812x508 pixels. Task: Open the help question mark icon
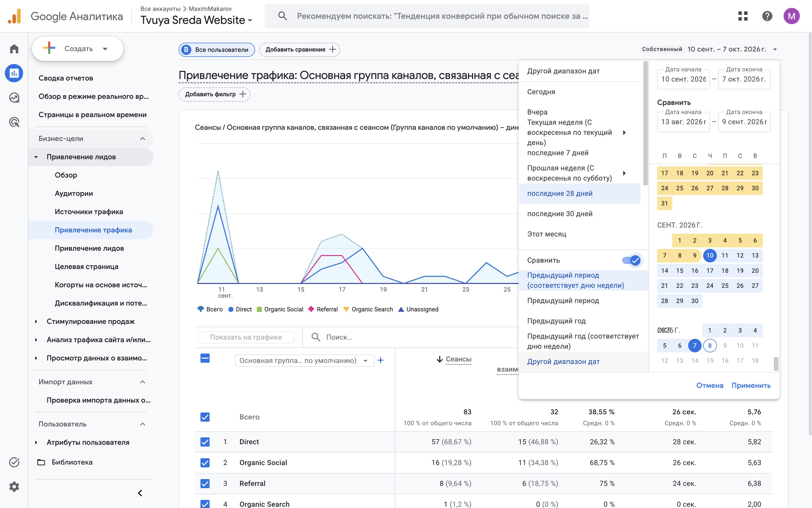tap(767, 16)
